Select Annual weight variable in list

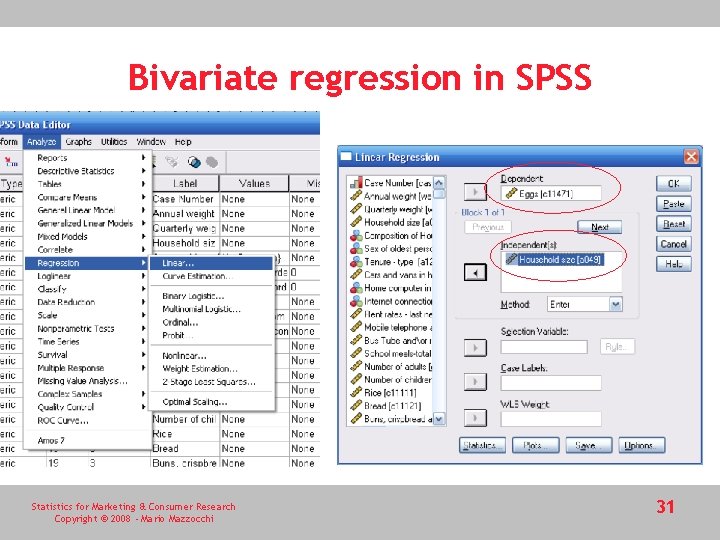point(391,196)
